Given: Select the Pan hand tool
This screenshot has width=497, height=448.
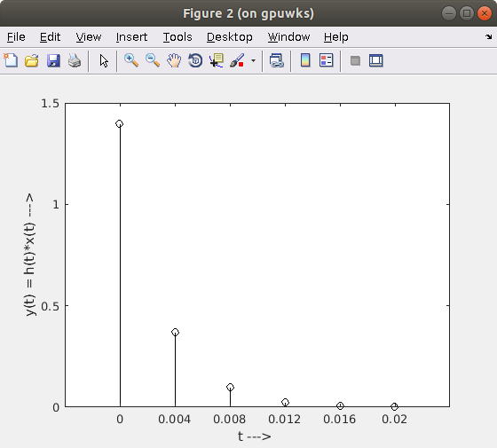Looking at the screenshot, I should point(174,60).
